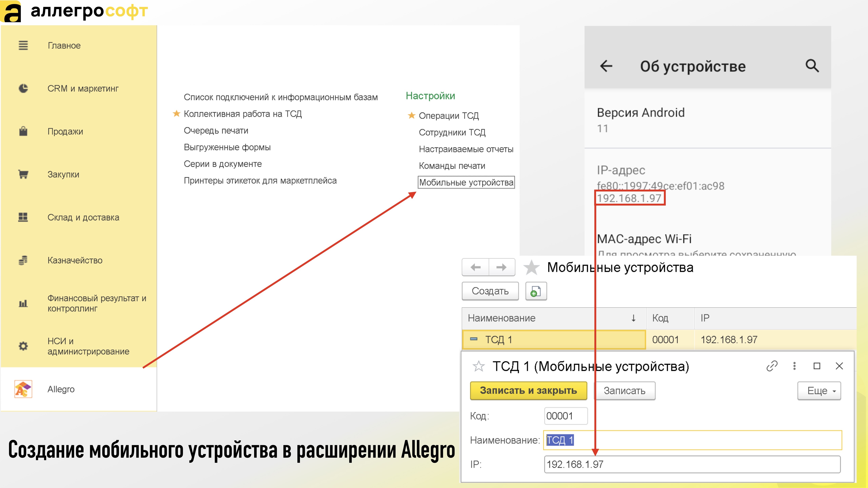This screenshot has height=488, width=868.
Task: Click the star next to Операции ТСД
Action: click(x=411, y=115)
